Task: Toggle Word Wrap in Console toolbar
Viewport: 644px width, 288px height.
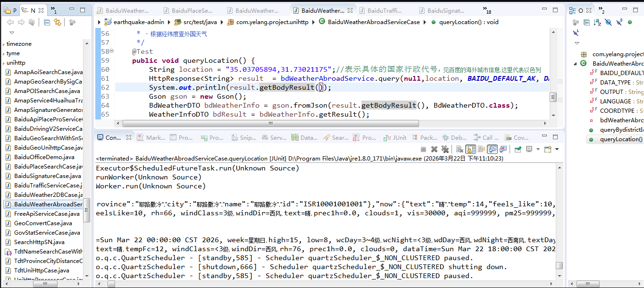Action: pos(481,149)
